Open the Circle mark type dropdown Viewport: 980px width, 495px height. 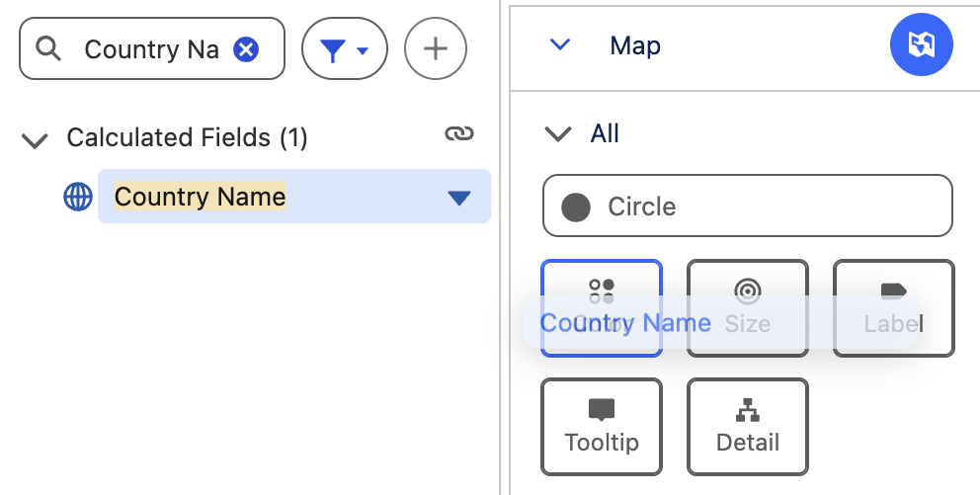(x=748, y=206)
